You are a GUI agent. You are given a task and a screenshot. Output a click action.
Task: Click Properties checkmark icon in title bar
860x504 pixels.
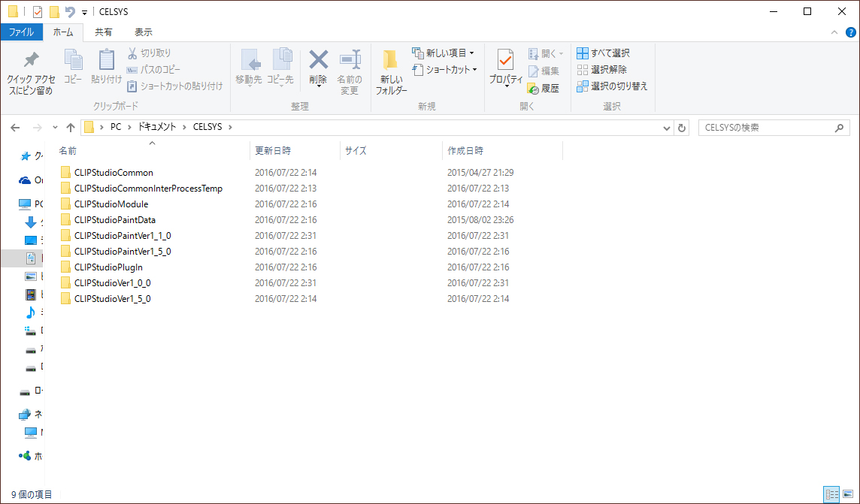click(x=38, y=11)
